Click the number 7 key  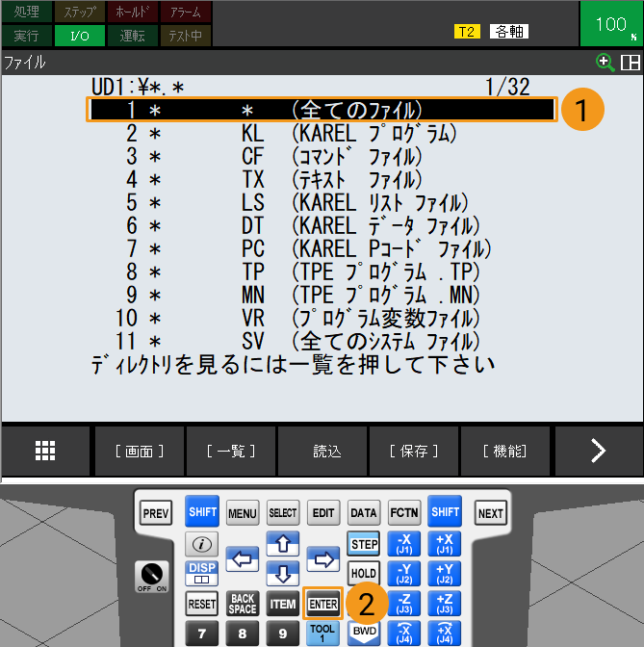202,633
